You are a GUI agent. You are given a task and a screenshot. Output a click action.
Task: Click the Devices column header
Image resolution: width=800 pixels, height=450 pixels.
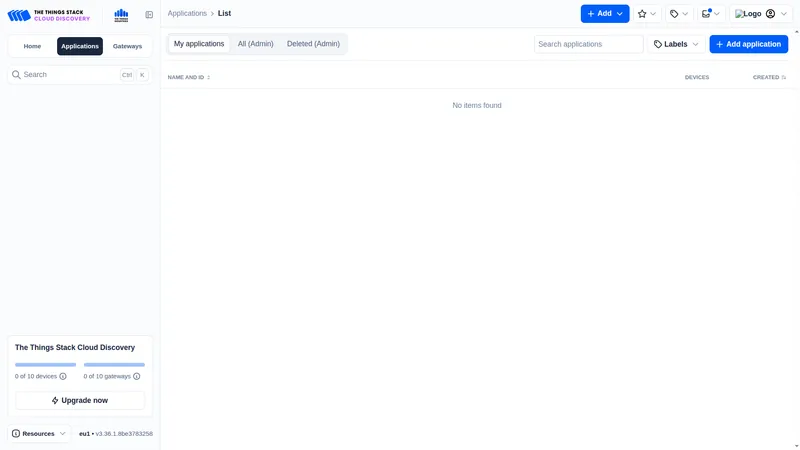point(696,78)
